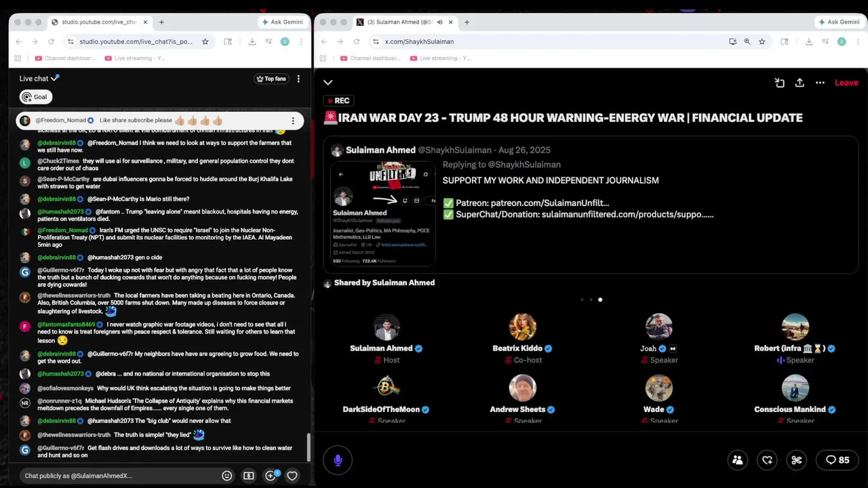Close the Sulaiman Ahmed X tab
The width and height of the screenshot is (868, 488).
pyautogui.click(x=450, y=22)
